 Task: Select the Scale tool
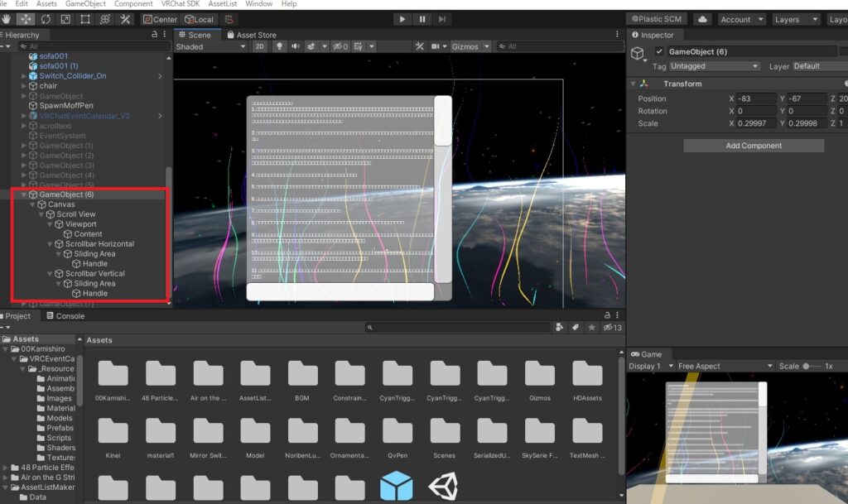click(65, 19)
